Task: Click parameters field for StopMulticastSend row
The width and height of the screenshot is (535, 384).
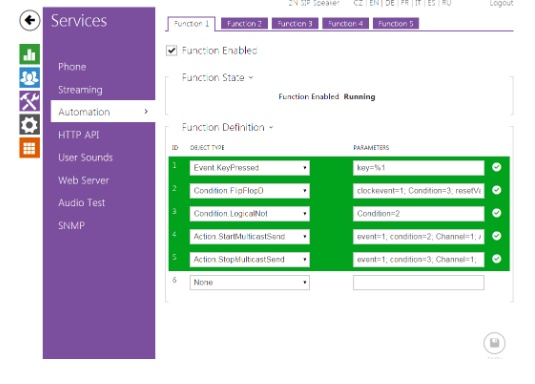Action: [x=419, y=259]
